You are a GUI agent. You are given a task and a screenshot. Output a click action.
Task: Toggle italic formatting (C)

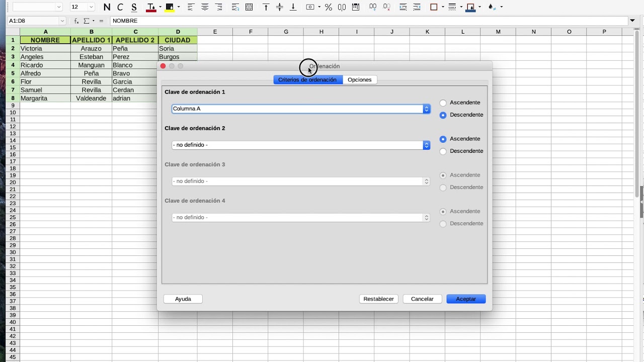(120, 7)
